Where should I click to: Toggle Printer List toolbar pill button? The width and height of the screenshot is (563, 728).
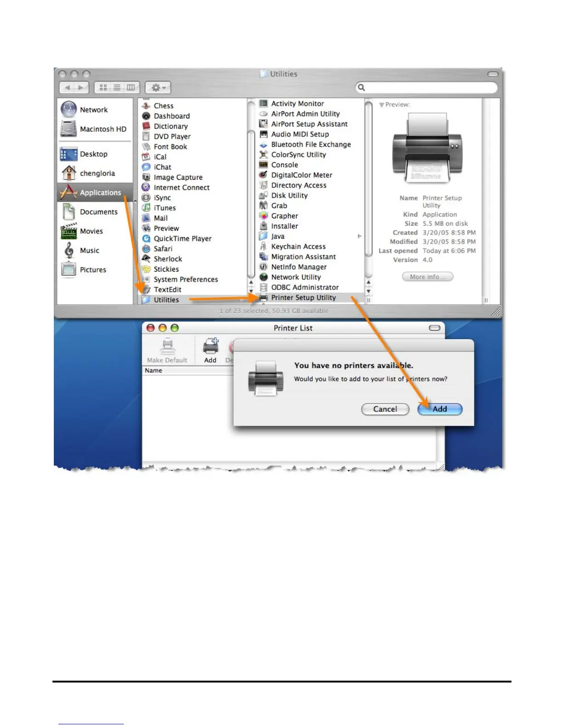pyautogui.click(x=435, y=328)
